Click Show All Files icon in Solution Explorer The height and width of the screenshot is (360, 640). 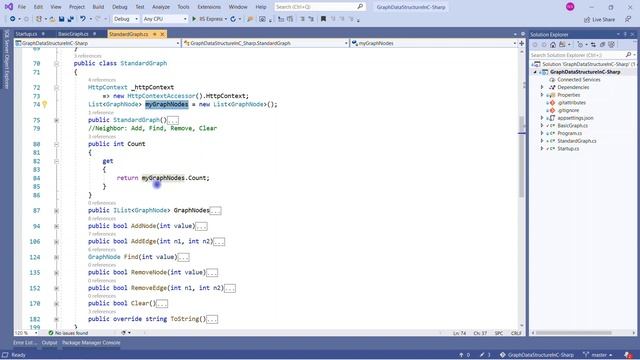[611, 44]
